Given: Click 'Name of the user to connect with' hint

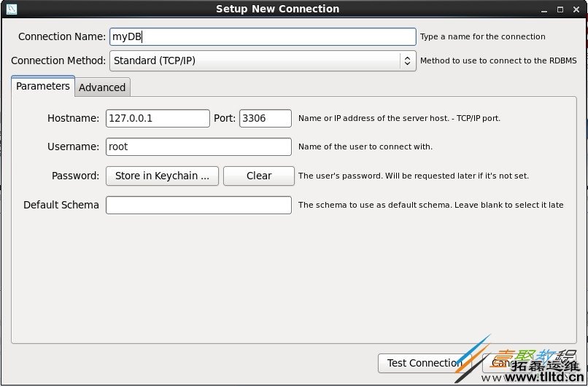Looking at the screenshot, I should (365, 147).
